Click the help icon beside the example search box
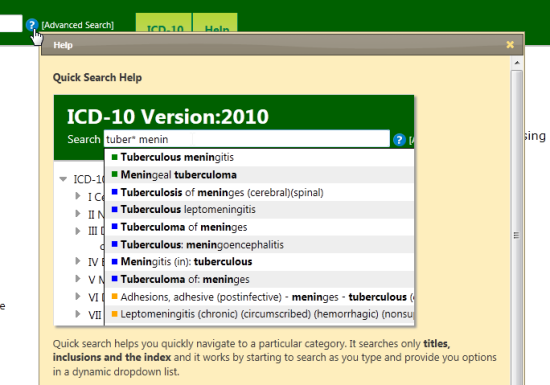550x385 pixels. pos(399,140)
